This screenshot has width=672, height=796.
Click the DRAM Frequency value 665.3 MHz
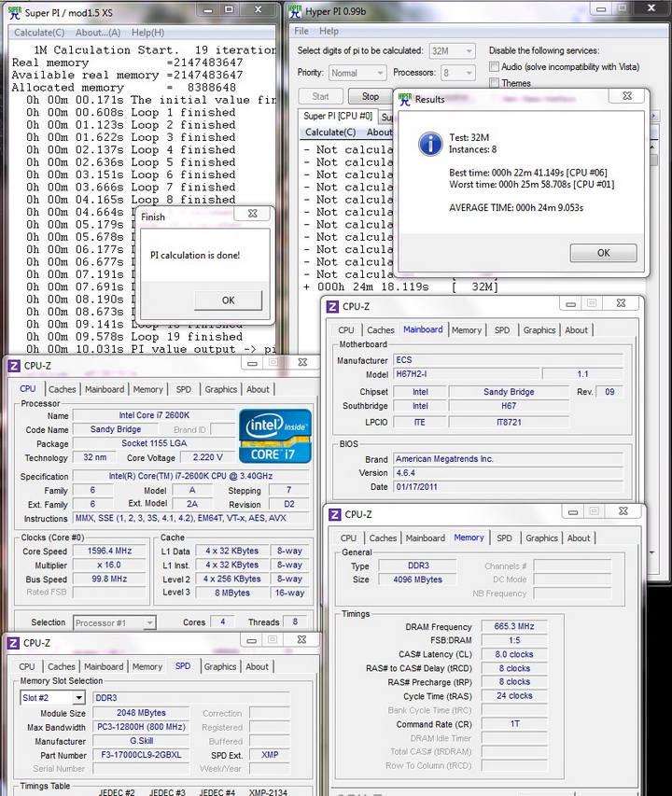[514, 626]
